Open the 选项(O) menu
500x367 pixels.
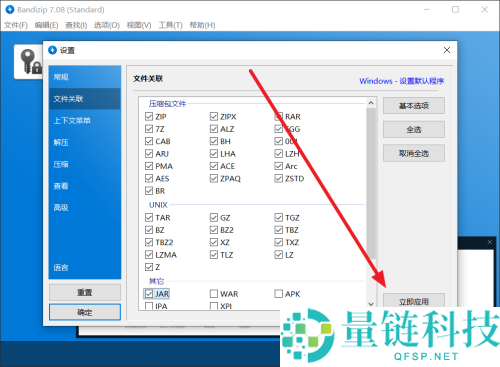[107, 25]
